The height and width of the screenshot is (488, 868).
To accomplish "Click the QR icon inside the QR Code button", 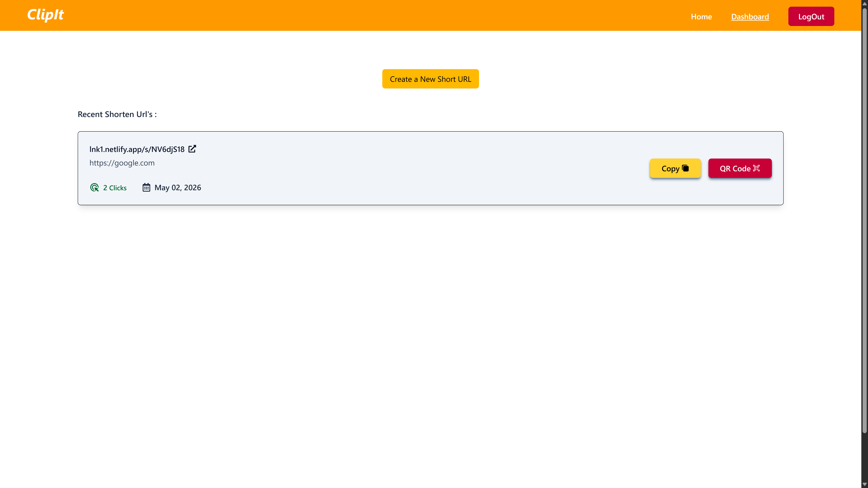I will pyautogui.click(x=756, y=168).
